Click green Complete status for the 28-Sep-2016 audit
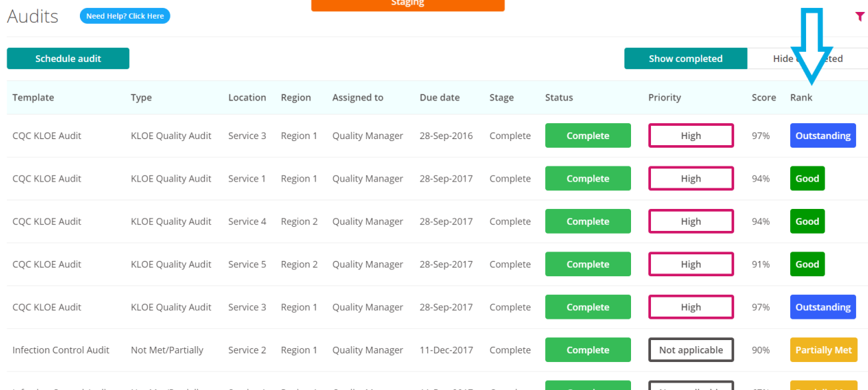868x390 pixels. (588, 136)
